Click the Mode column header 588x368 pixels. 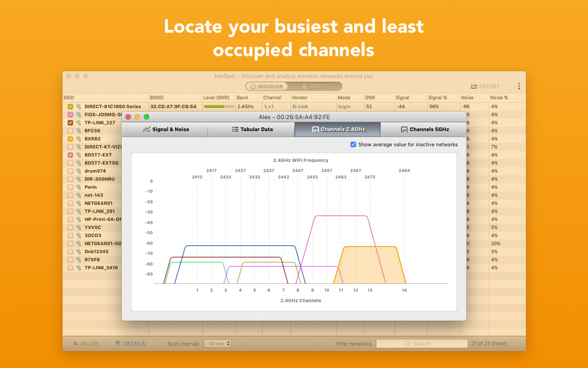(351, 98)
